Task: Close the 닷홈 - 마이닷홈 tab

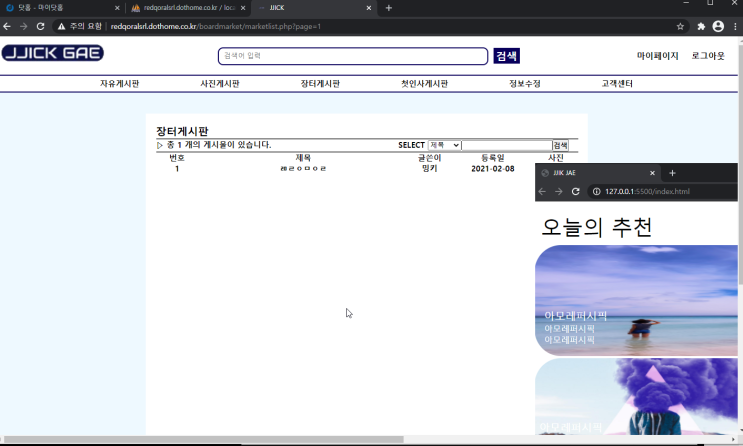Action: click(117, 8)
